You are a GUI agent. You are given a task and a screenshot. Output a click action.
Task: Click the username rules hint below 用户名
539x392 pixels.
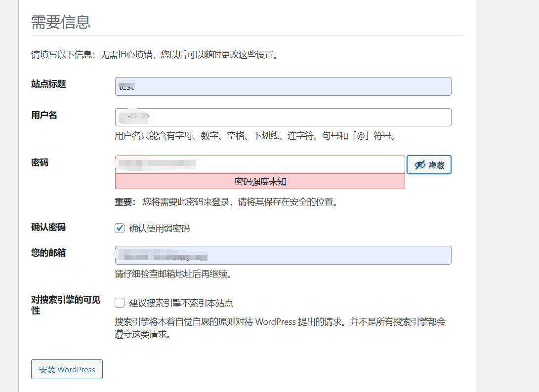(255, 136)
